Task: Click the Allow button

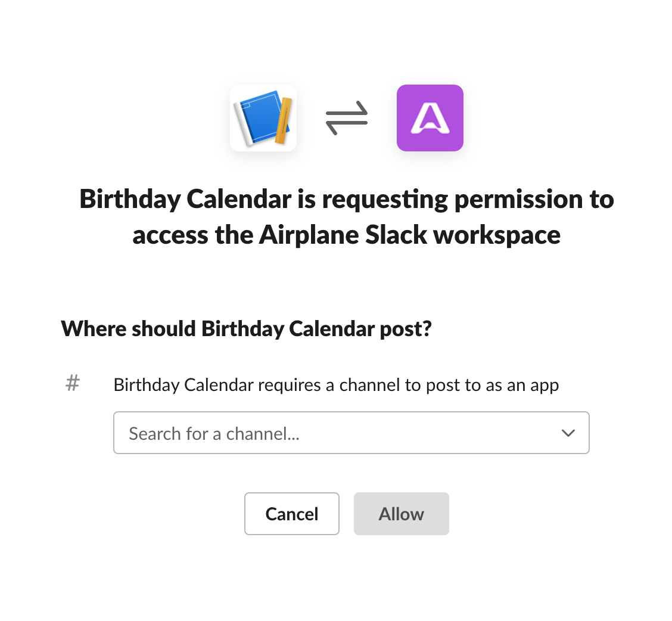Action: click(x=401, y=514)
